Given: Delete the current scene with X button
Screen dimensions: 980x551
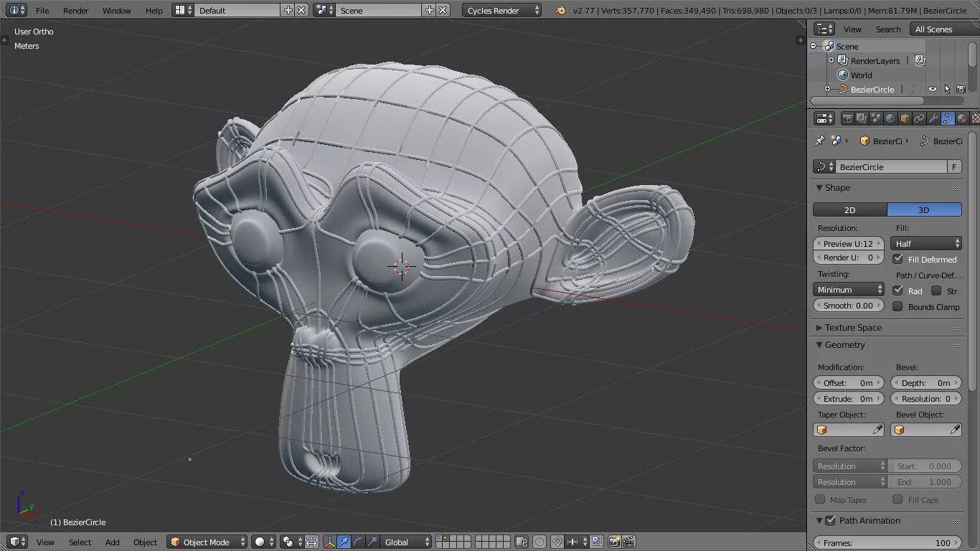Looking at the screenshot, I should (443, 10).
